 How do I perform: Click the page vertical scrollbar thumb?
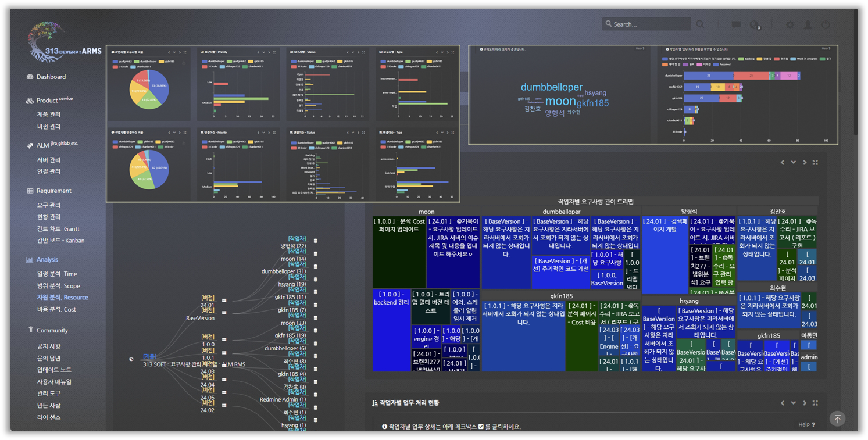[855, 73]
